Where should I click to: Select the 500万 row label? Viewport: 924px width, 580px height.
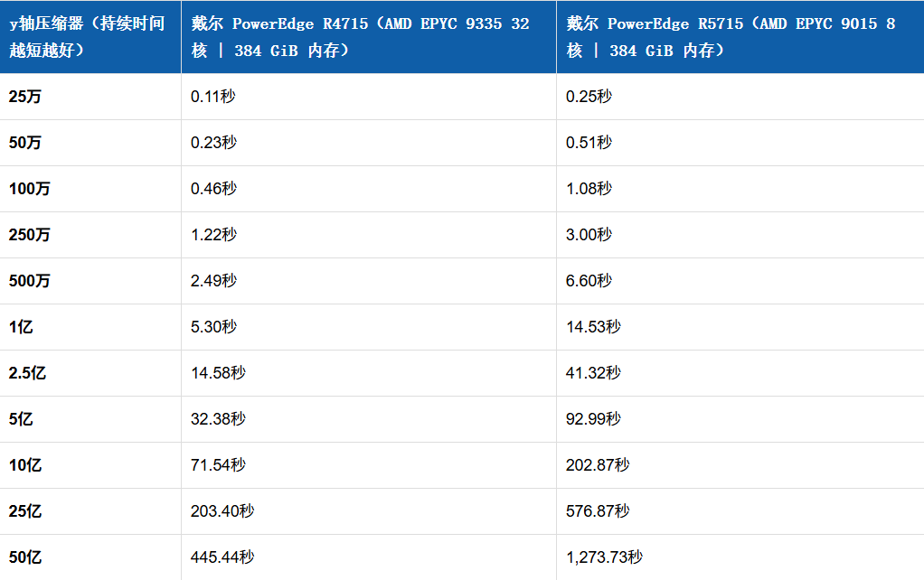point(30,280)
